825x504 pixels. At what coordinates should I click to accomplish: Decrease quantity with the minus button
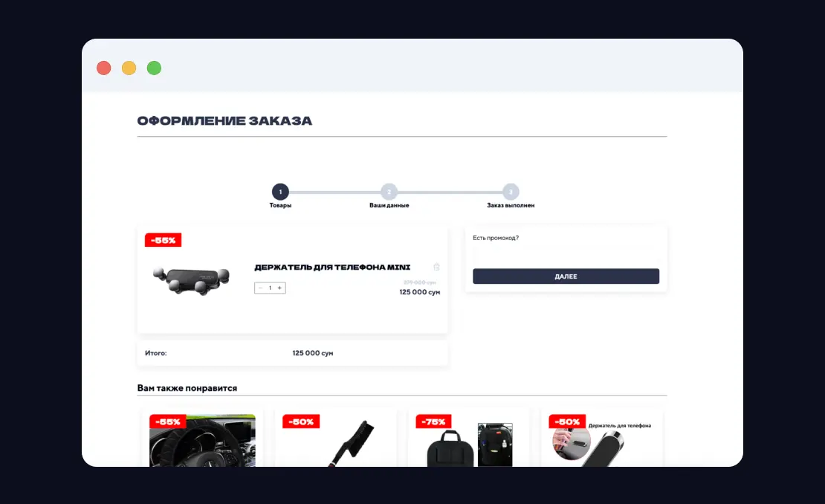260,288
